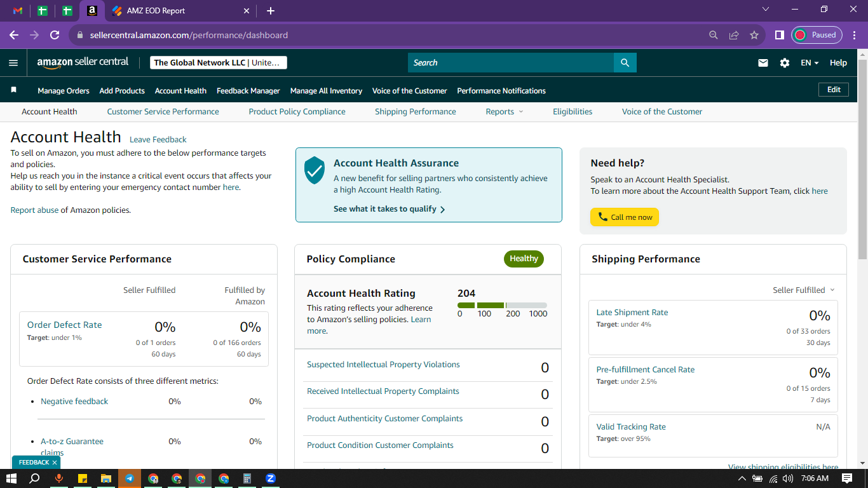
Task: Open seller messages envelope icon
Action: pos(763,63)
